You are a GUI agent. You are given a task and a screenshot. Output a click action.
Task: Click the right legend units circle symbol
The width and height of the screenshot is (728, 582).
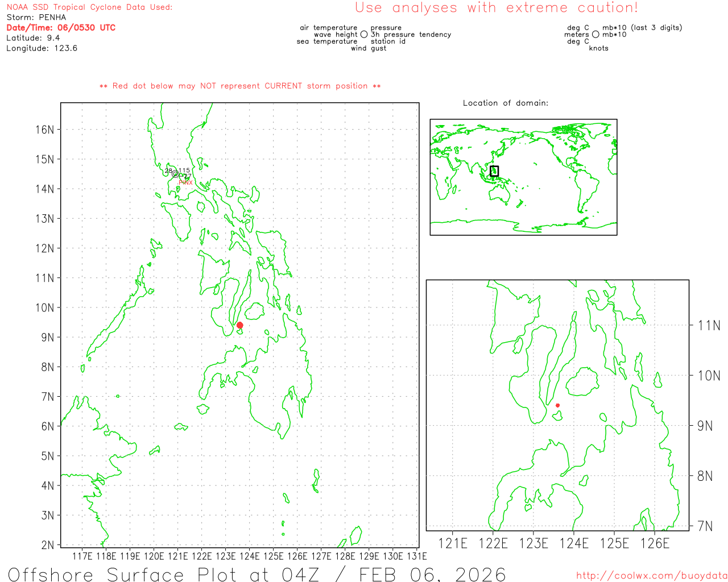click(x=595, y=35)
